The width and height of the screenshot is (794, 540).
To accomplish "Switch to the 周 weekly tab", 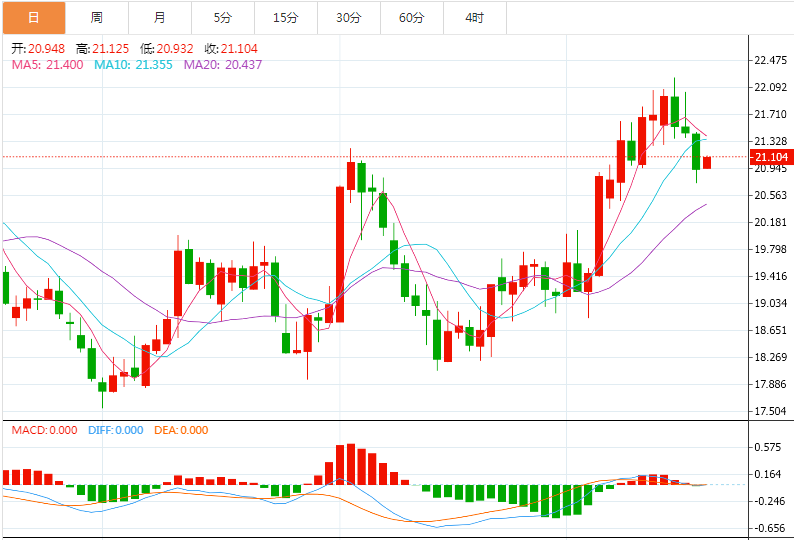I will pos(97,18).
